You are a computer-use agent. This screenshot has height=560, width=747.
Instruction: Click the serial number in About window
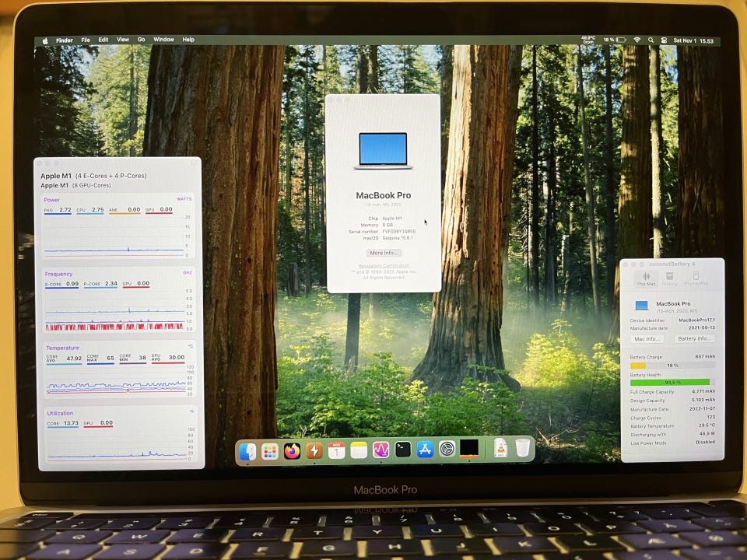[x=398, y=232]
